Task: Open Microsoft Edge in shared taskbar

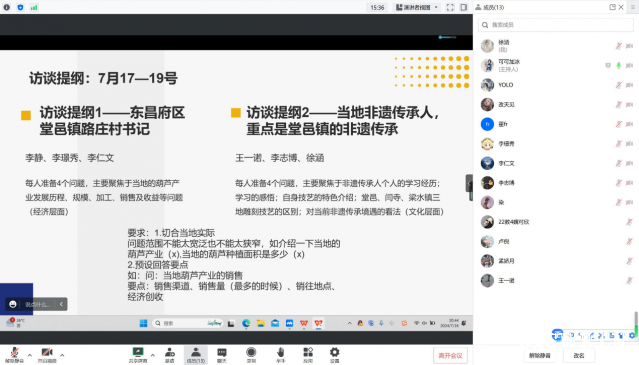Action: click(246, 323)
